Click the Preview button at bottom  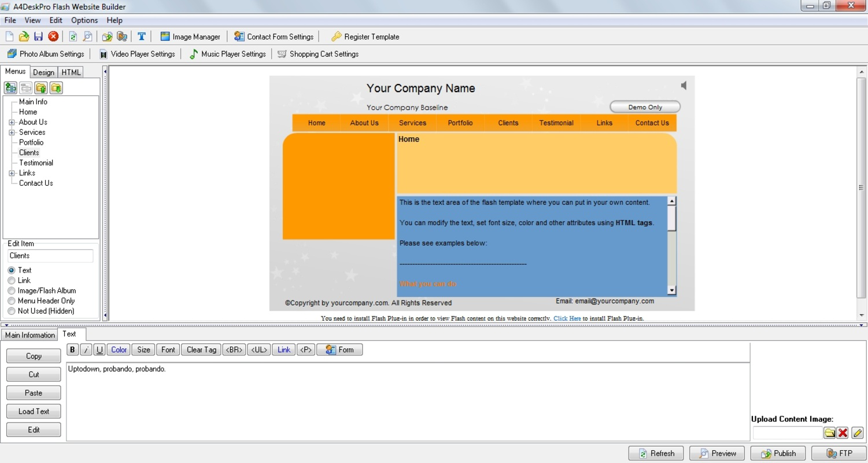point(716,453)
